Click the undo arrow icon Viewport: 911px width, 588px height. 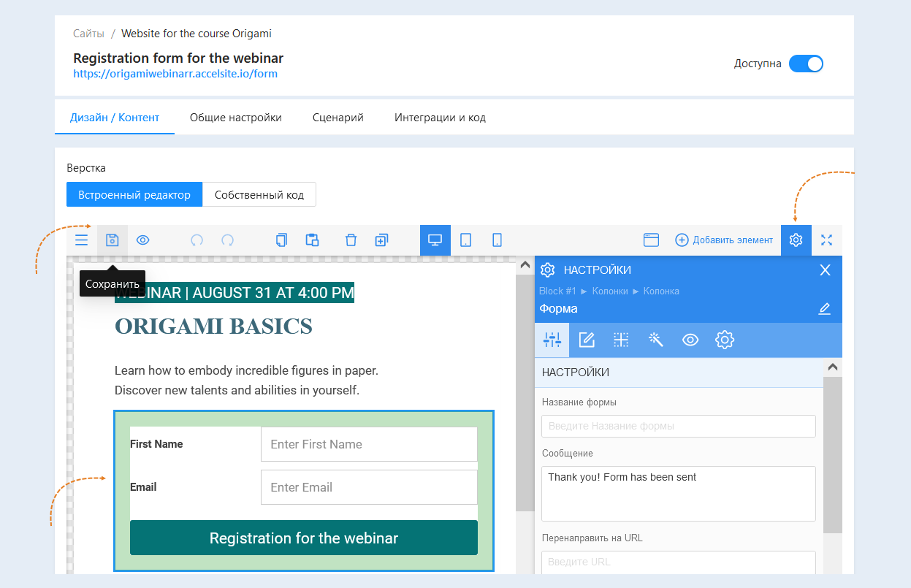[x=197, y=240]
